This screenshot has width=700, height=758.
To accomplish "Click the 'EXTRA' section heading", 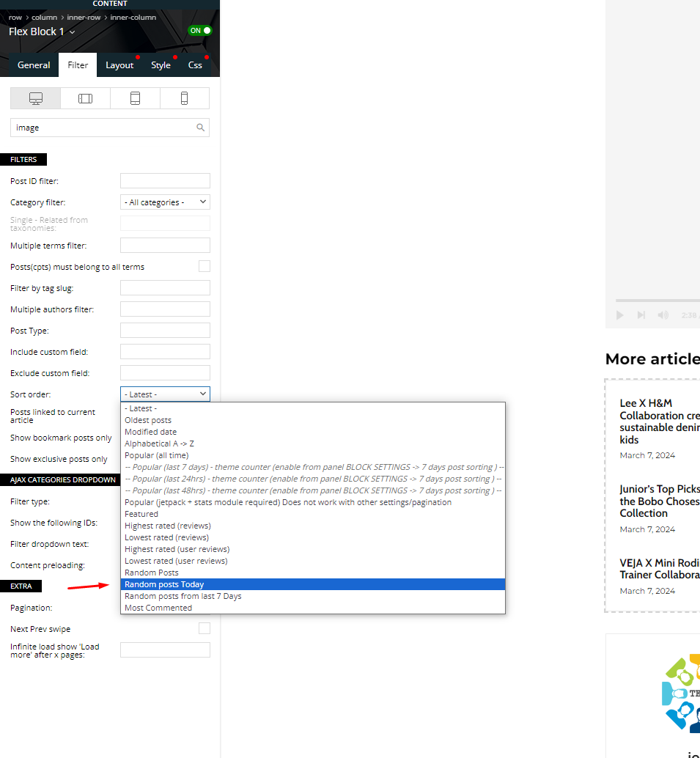I will pyautogui.click(x=21, y=586).
